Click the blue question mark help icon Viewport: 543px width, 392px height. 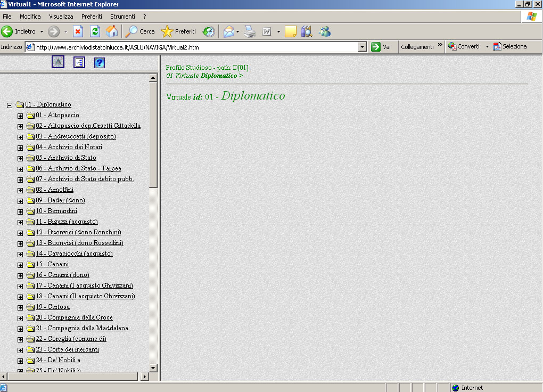pyautogui.click(x=99, y=63)
